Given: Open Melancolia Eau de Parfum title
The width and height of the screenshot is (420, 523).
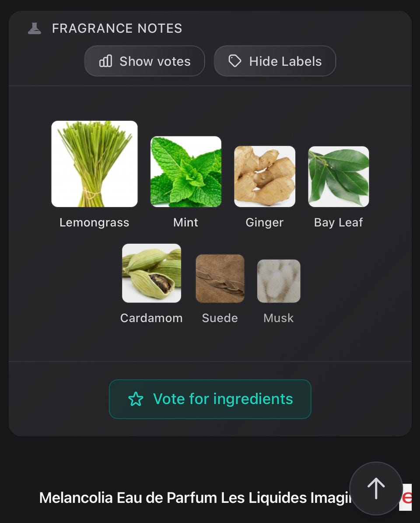Looking at the screenshot, I should [x=195, y=498].
